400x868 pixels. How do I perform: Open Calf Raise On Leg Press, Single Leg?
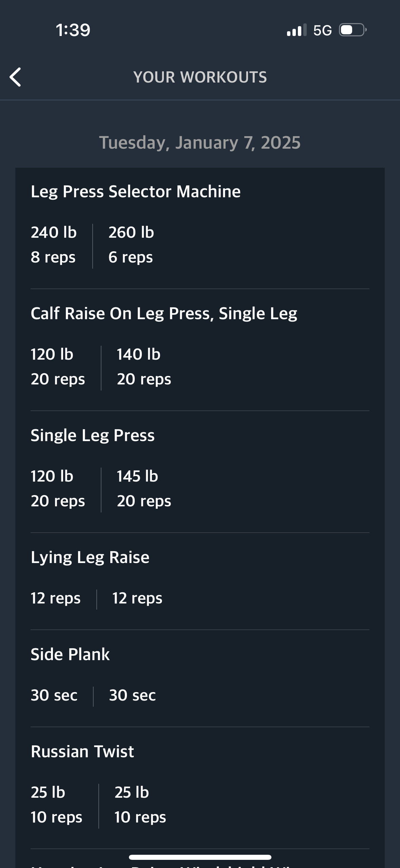coord(164,313)
